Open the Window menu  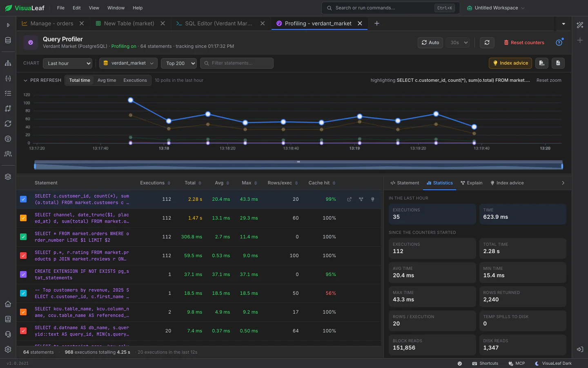(116, 8)
